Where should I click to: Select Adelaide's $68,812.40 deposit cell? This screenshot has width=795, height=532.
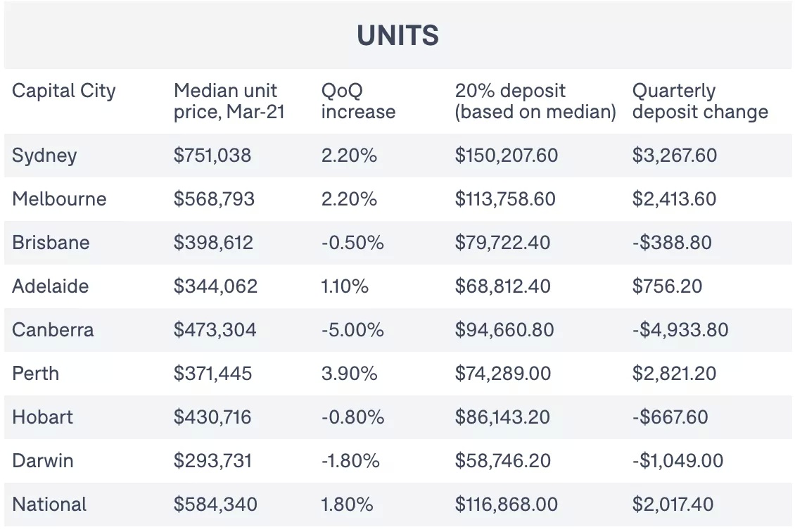point(502,286)
